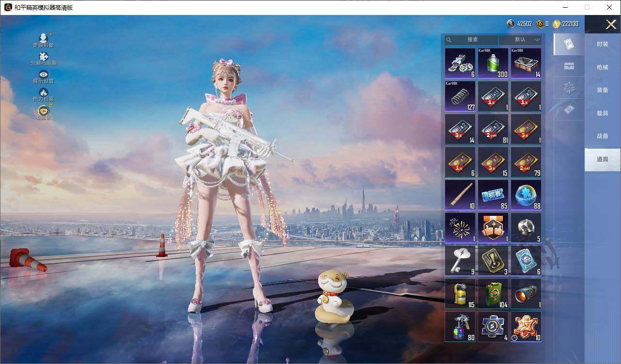
Task: Select the fireworks sub-category icon
Action: [x=569, y=88]
